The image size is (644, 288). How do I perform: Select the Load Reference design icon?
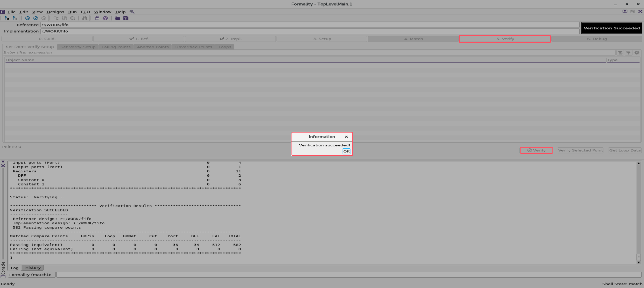click(x=7, y=18)
